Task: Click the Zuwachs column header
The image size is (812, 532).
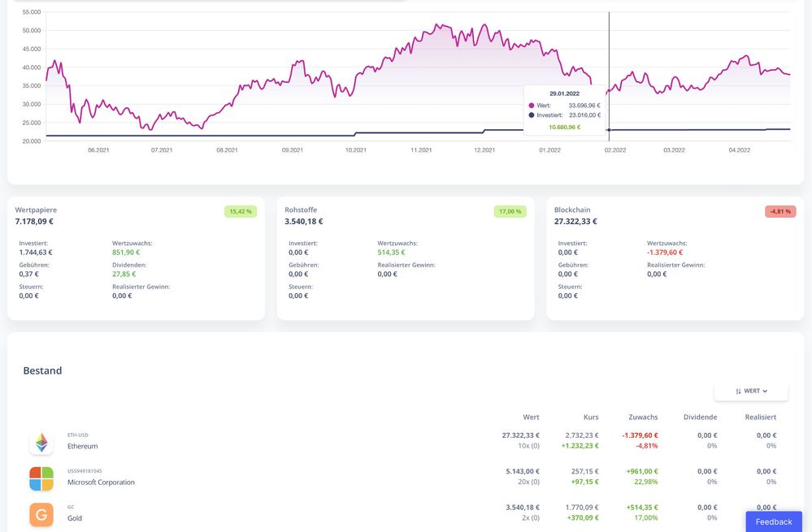Action: tap(643, 417)
